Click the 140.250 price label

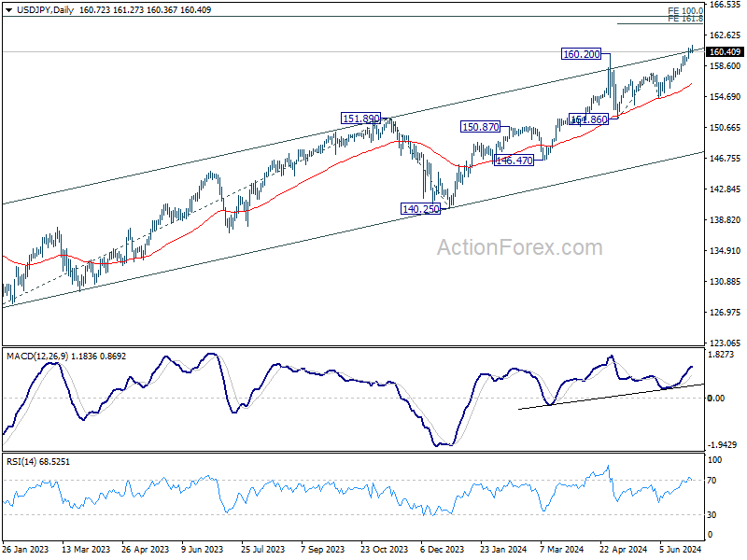[x=421, y=208]
